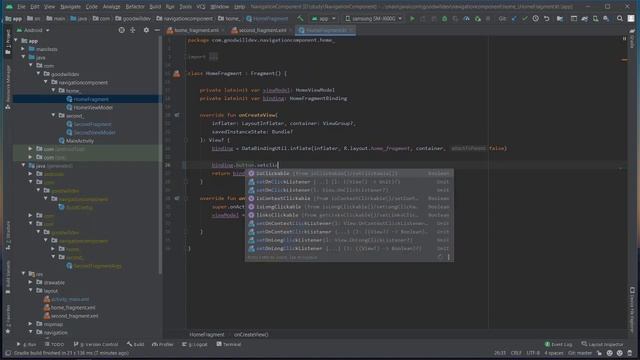
Task: Select isContextClickable completion suggestion
Action: pos(349,198)
